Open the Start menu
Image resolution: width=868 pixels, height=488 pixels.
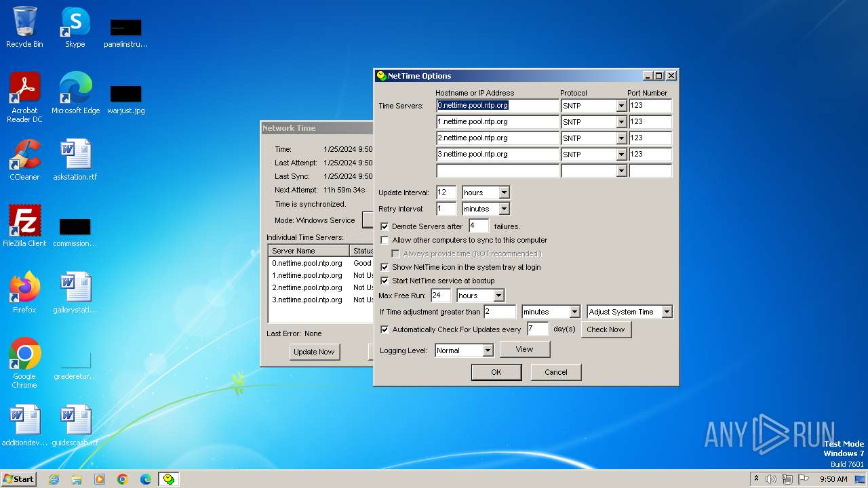pos(18,479)
